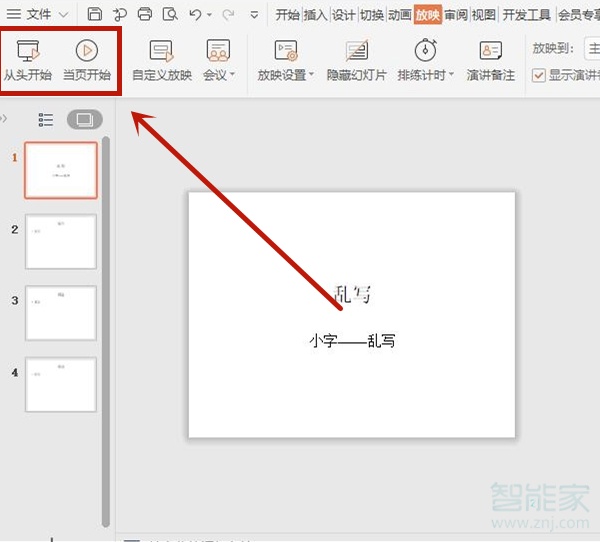Toggle the 显示演讲 checkbox
The height and width of the screenshot is (542, 600).
click(539, 75)
